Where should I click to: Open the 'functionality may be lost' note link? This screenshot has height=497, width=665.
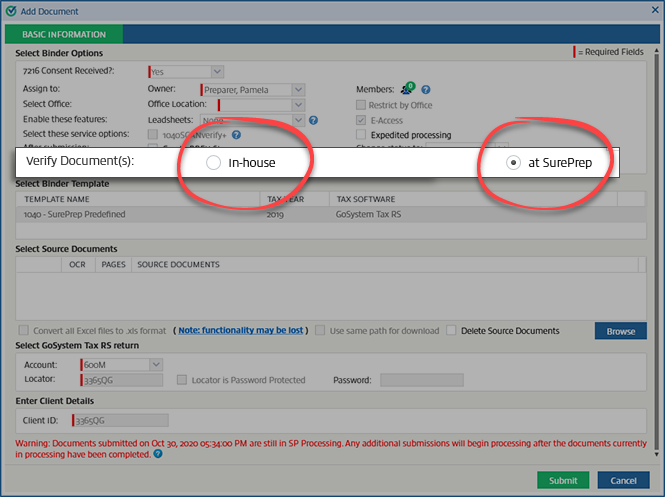239,330
